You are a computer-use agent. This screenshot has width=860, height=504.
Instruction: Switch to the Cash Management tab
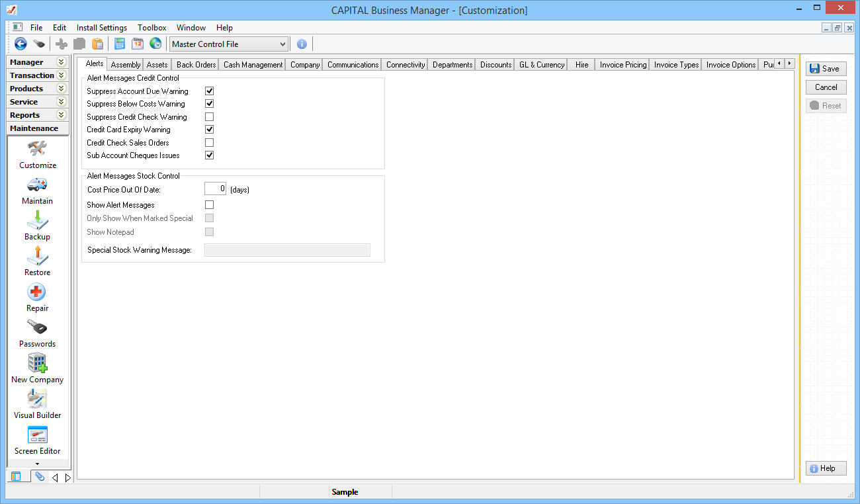click(x=253, y=65)
